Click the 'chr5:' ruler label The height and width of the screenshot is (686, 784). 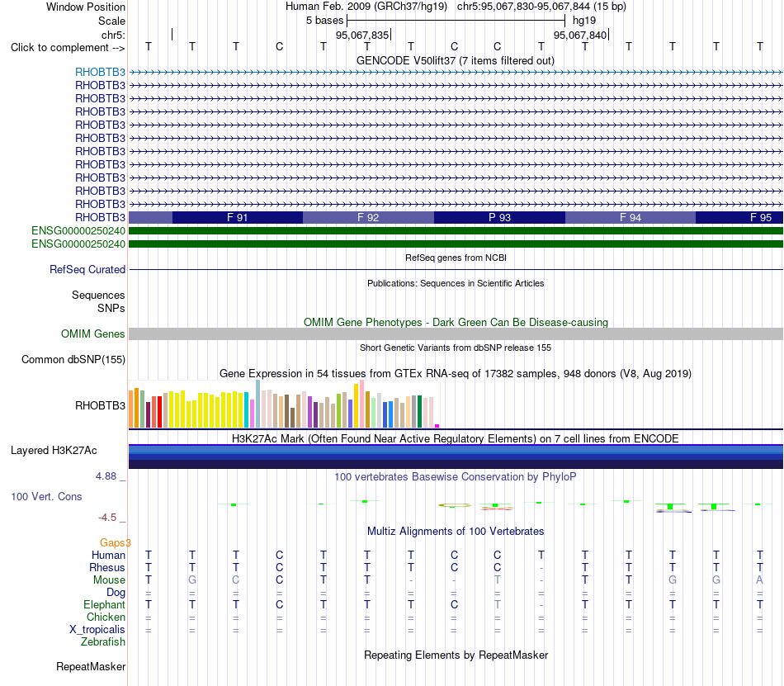point(113,35)
